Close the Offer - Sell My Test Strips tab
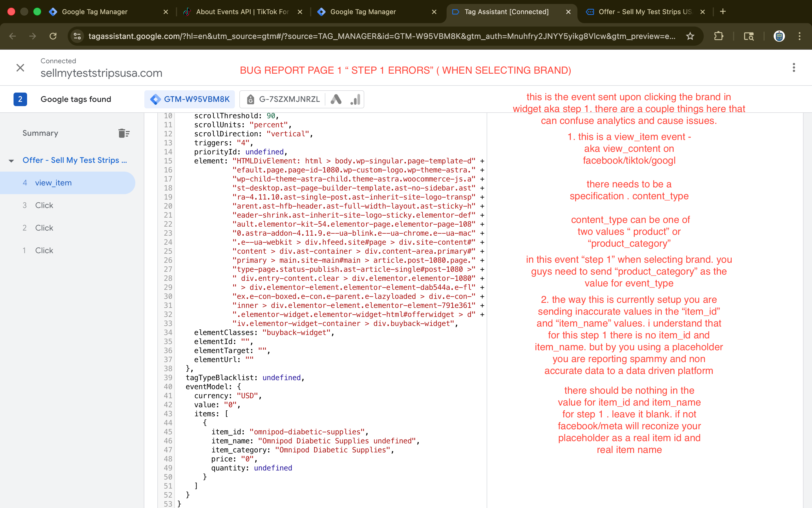Screen dimensions: 812x508 point(702,12)
